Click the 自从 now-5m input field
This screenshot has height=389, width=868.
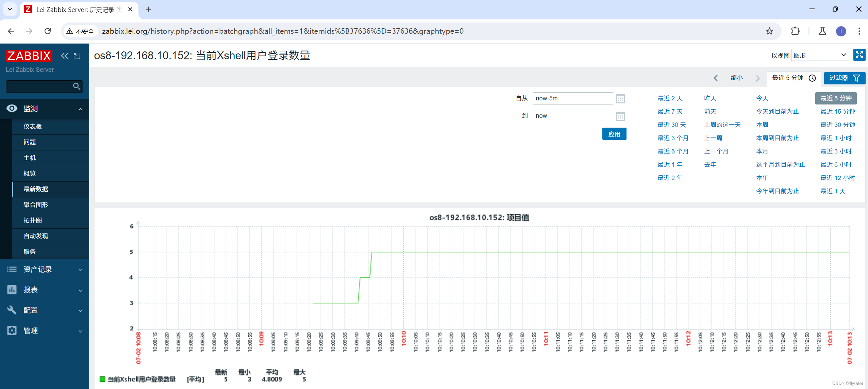click(573, 98)
